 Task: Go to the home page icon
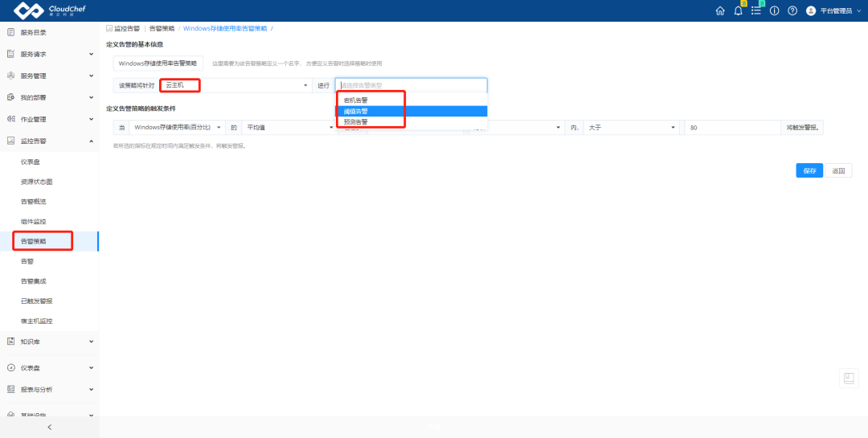(719, 10)
